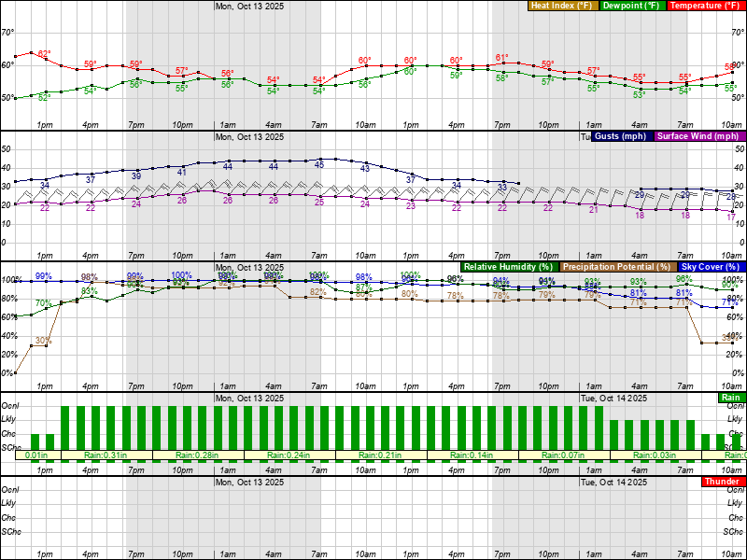Click the Heat Index (°F) legend label

point(562,6)
